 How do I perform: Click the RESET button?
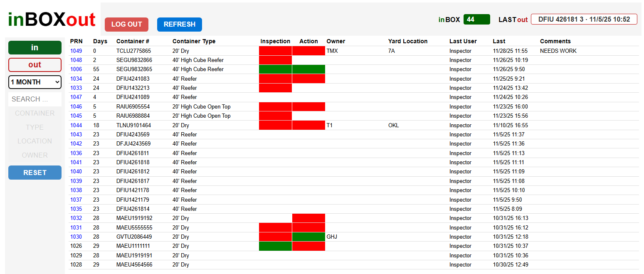pyautogui.click(x=35, y=172)
